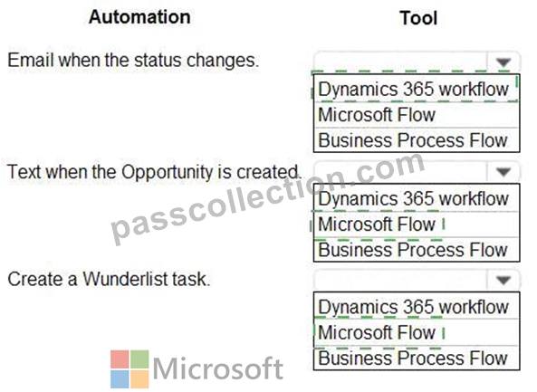The image size is (537, 392).
Task: Open the dropdown arrow for Email status changes
Action: pyautogui.click(x=503, y=62)
